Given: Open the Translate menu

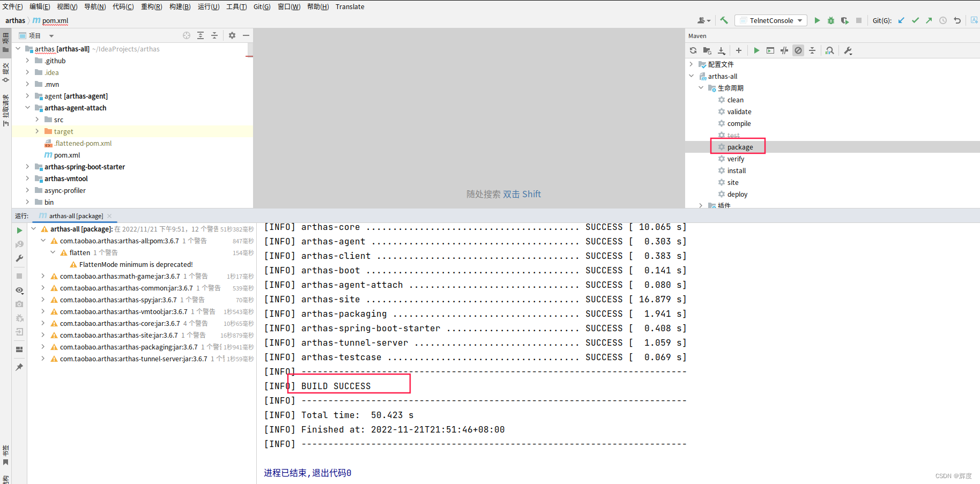Looking at the screenshot, I should coord(350,6).
